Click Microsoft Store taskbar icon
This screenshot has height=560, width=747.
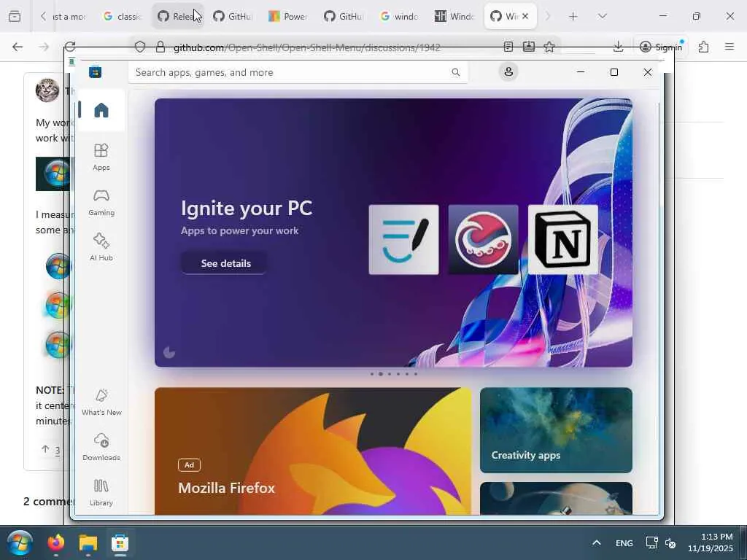120,542
